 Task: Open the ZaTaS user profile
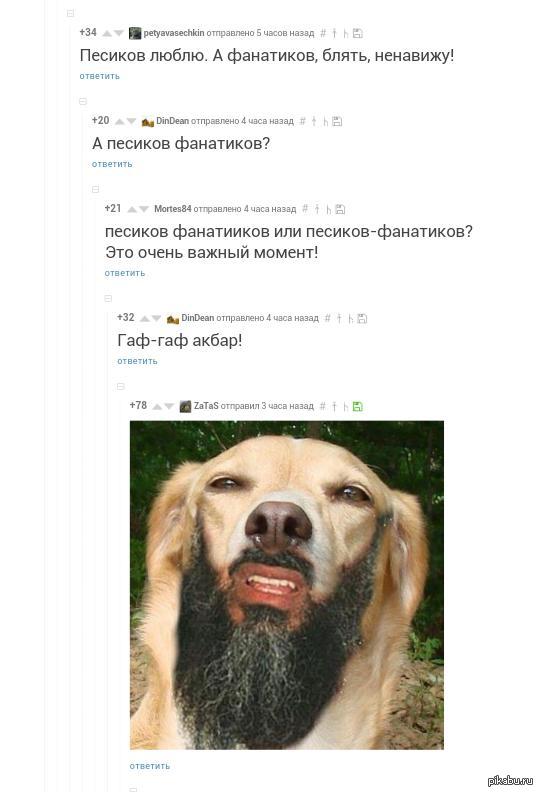(x=206, y=406)
